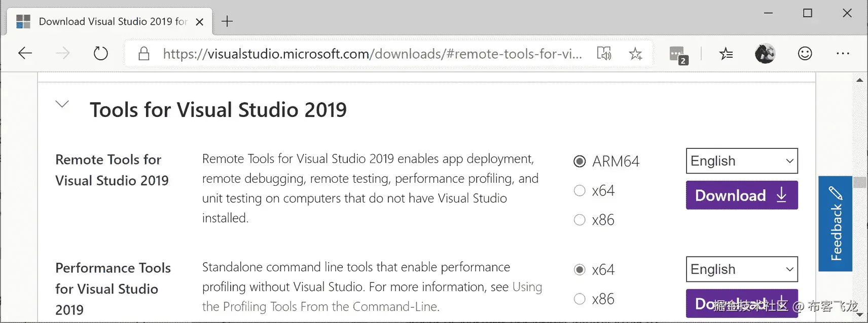Screen dimensions: 868x323
Task: Open Remote Tools language dropdown
Action: (741, 161)
